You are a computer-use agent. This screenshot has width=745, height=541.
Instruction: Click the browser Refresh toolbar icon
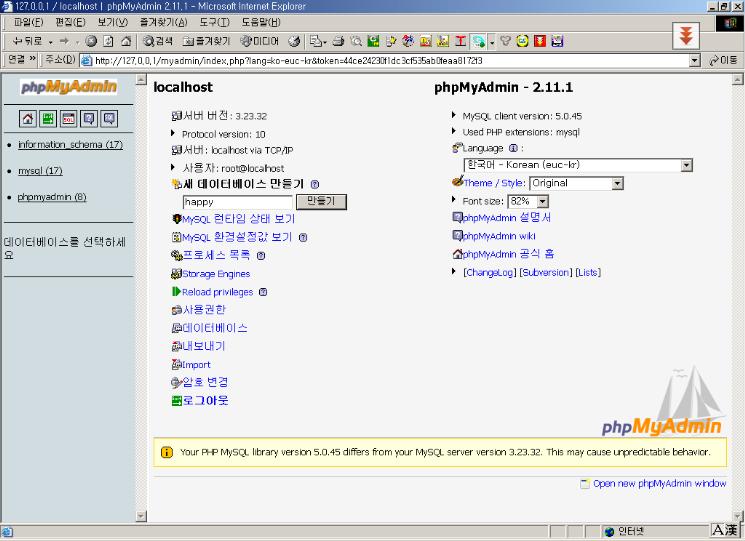(x=108, y=41)
